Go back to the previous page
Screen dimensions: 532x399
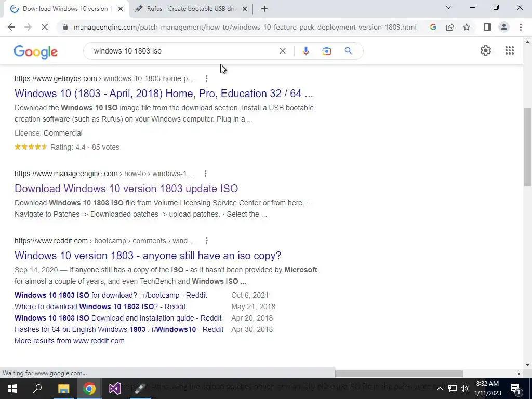[11, 27]
